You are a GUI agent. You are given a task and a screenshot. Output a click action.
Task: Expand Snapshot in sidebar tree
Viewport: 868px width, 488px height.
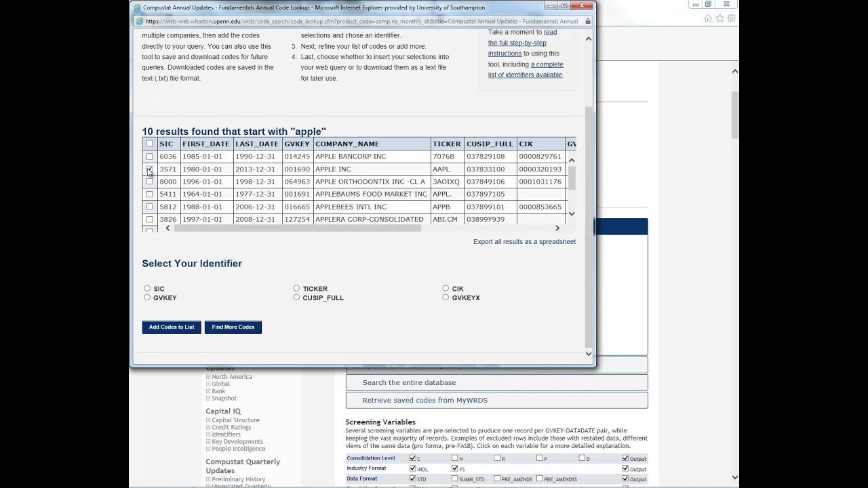point(208,399)
